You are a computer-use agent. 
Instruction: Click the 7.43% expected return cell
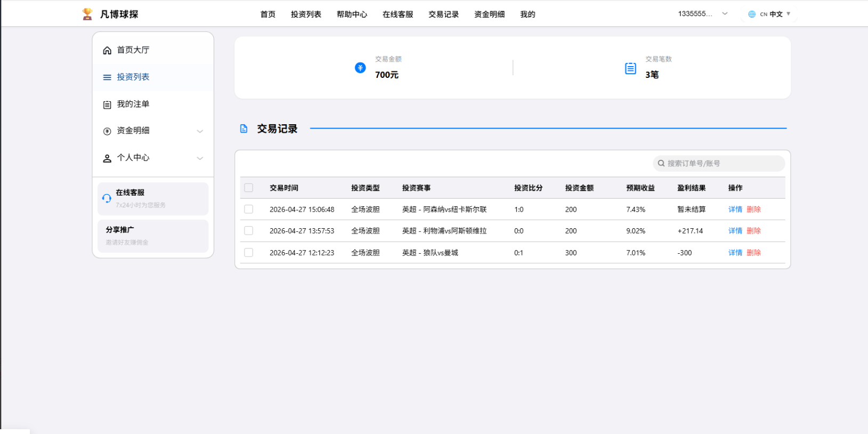pyautogui.click(x=636, y=210)
